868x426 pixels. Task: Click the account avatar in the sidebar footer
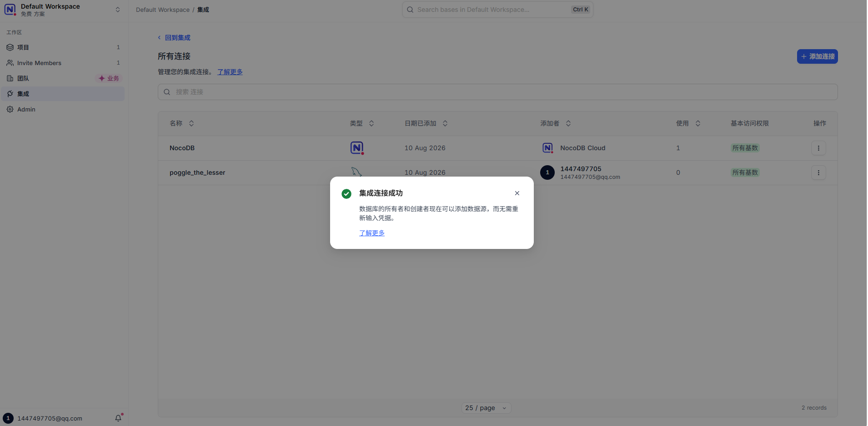(8, 418)
